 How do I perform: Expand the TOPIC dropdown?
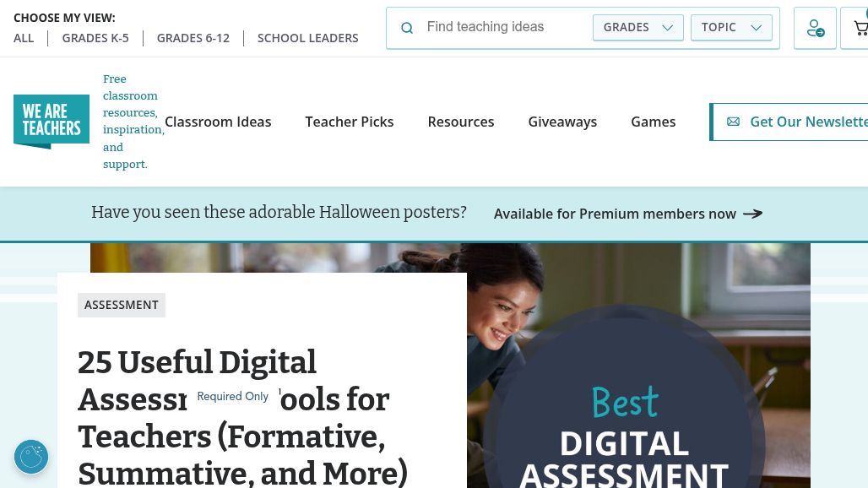(x=731, y=28)
